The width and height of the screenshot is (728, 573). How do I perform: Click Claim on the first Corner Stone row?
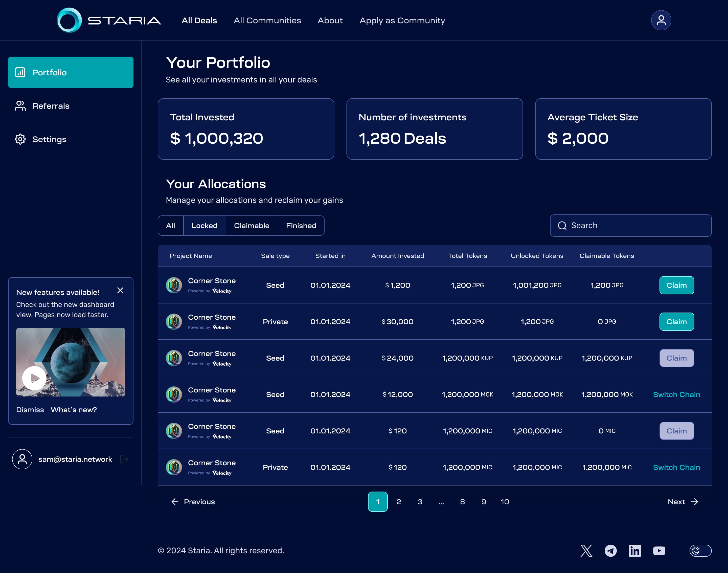[676, 285]
